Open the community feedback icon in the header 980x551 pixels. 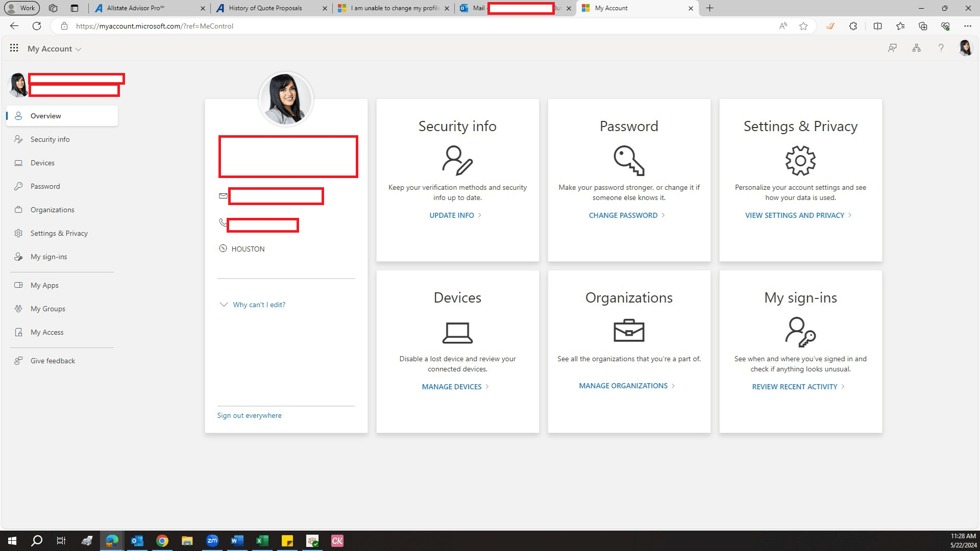892,48
